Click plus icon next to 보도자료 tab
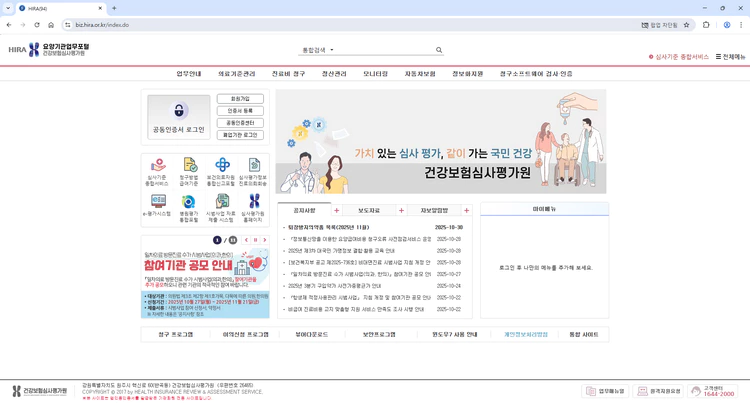This screenshot has width=750, height=403. click(x=401, y=210)
